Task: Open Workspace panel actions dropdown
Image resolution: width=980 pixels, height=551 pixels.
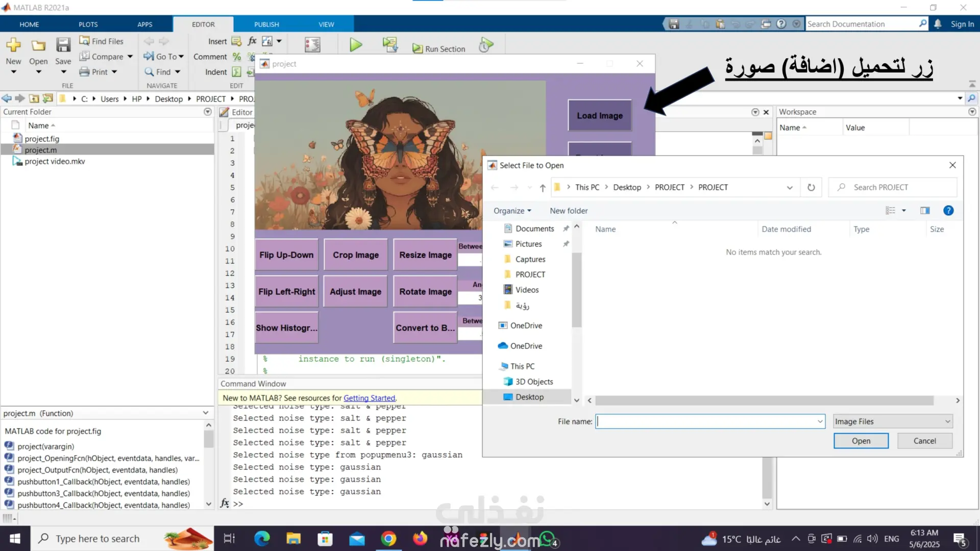Action: pyautogui.click(x=972, y=112)
